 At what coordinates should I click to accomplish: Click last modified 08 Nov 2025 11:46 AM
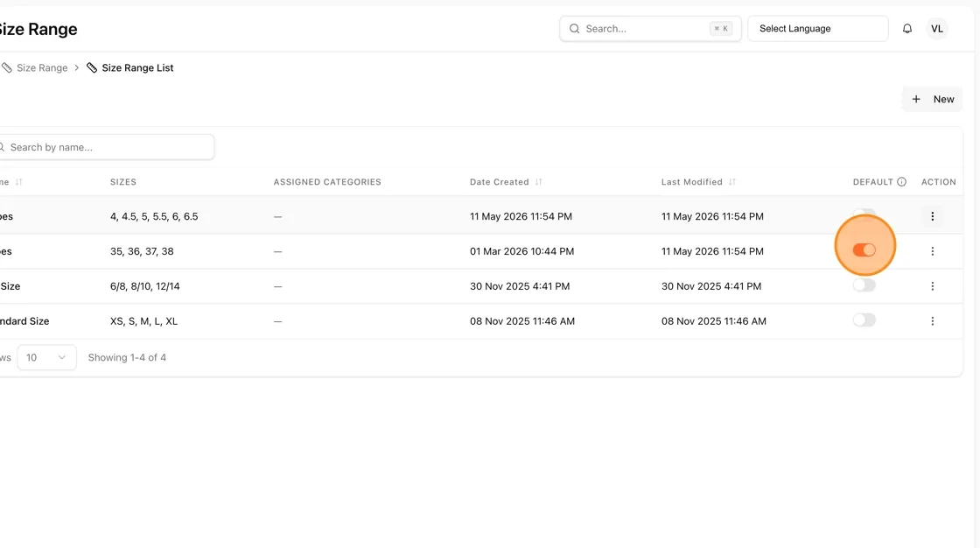pyautogui.click(x=714, y=321)
